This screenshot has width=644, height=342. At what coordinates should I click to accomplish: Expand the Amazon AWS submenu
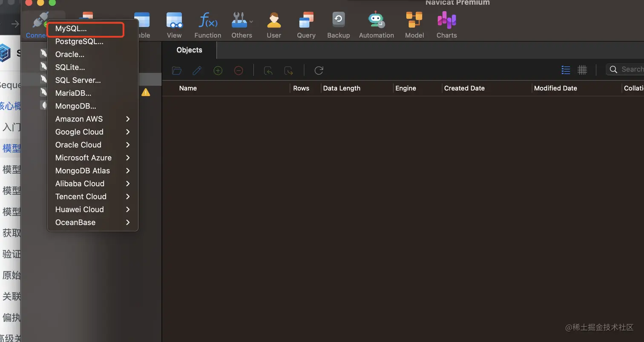coord(92,119)
